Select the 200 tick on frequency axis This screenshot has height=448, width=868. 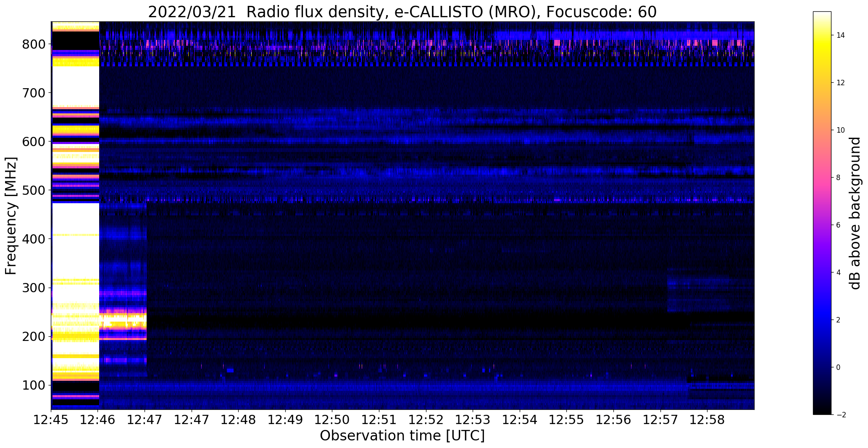33,336
